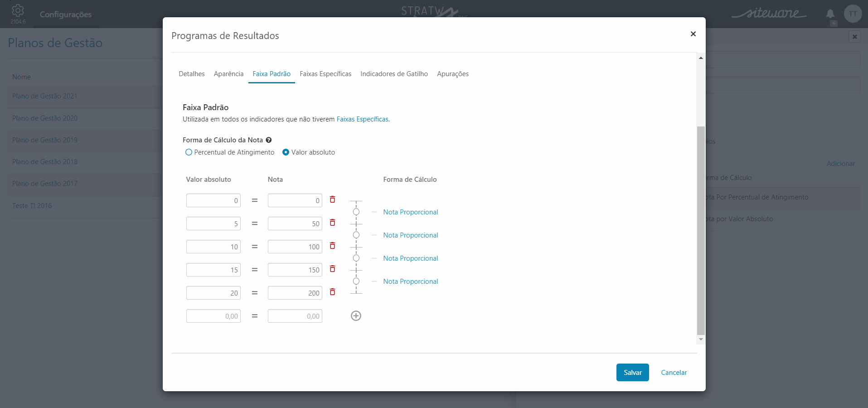Focus the empty Nota 0,00 field
868x408 pixels.
click(x=295, y=316)
